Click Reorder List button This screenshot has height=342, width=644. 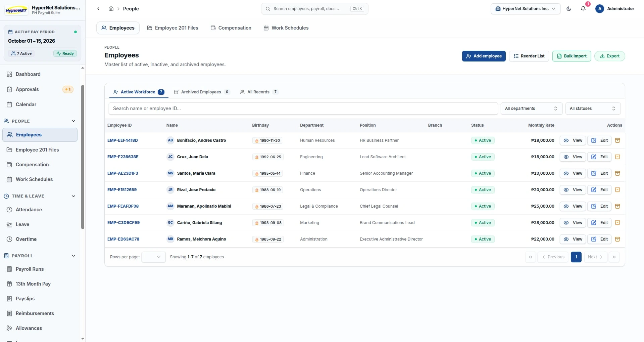529,56
